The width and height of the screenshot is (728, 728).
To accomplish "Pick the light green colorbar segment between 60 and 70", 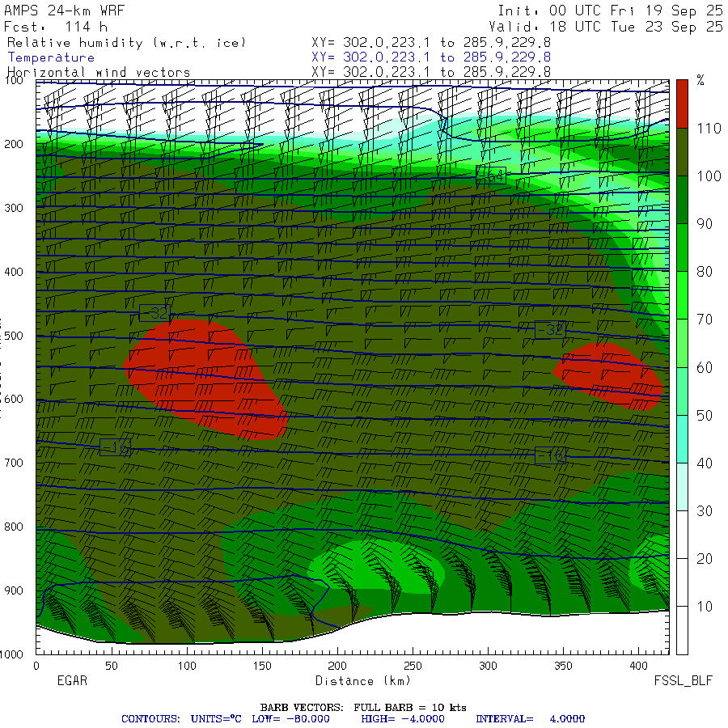I will coord(682,343).
